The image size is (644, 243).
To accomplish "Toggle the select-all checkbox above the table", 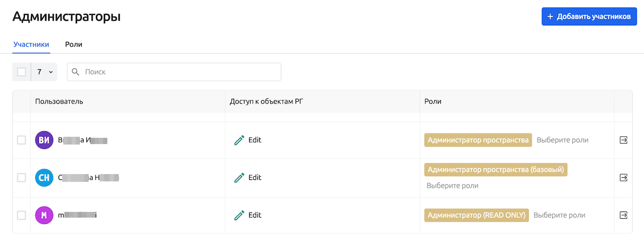I will coord(22,72).
